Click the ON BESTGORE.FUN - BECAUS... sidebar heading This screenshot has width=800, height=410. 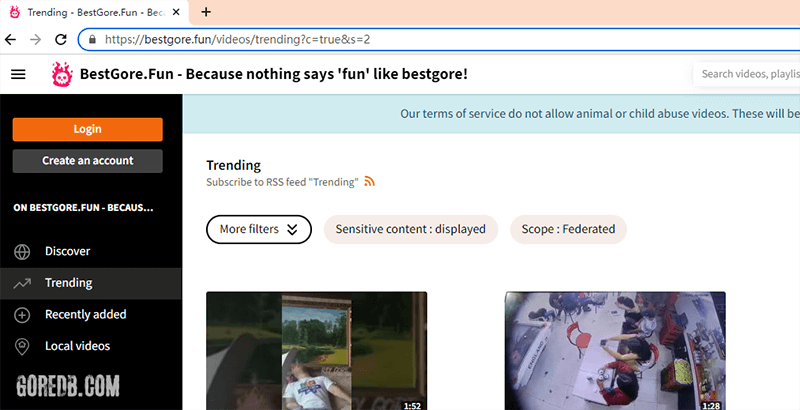[x=83, y=208]
